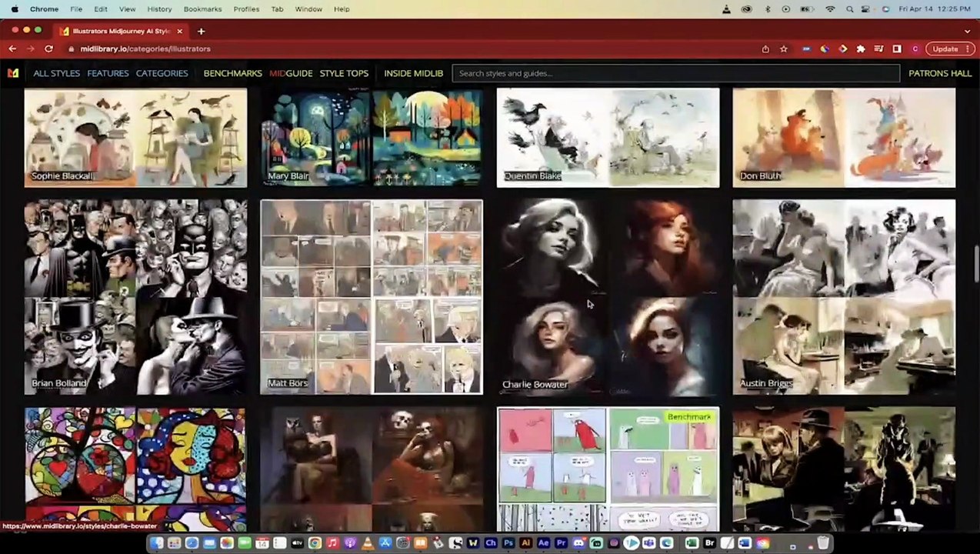Open the Charlie Bowater style card
The image size is (980, 554).
(x=608, y=297)
